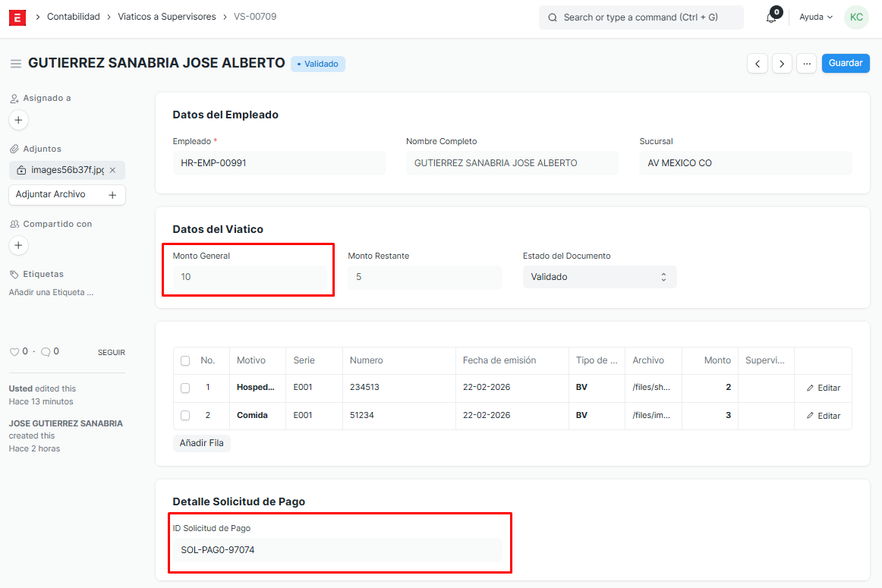Toggle the sidebar hamburger menu
882x588 pixels.
coord(15,64)
